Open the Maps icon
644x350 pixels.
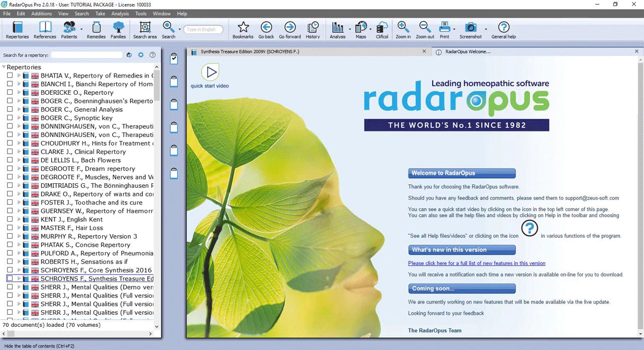click(361, 30)
